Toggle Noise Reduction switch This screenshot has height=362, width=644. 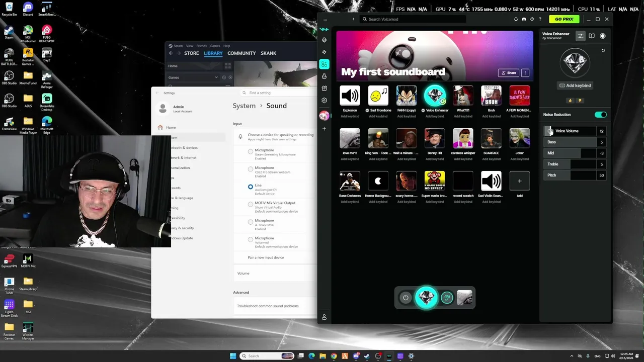tap(600, 115)
